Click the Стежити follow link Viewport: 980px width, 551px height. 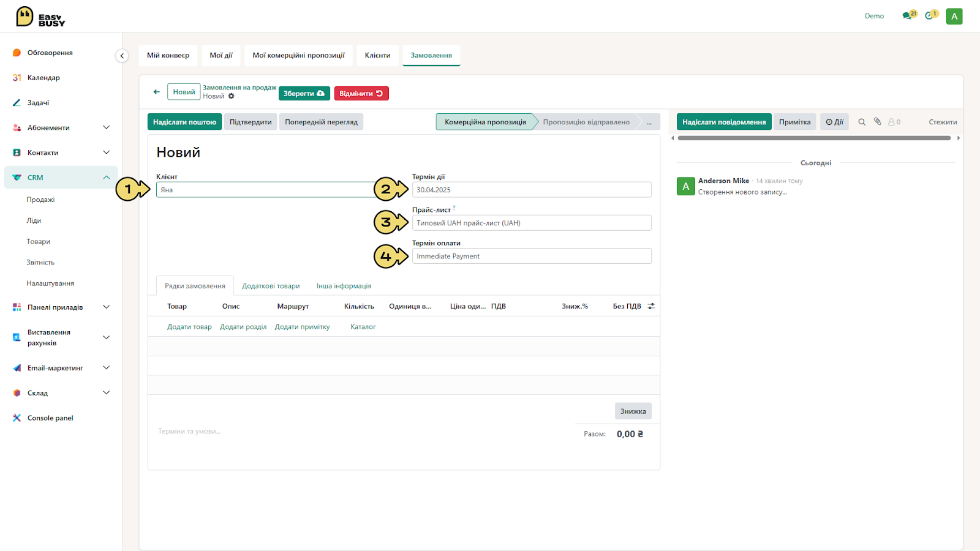[x=943, y=122]
